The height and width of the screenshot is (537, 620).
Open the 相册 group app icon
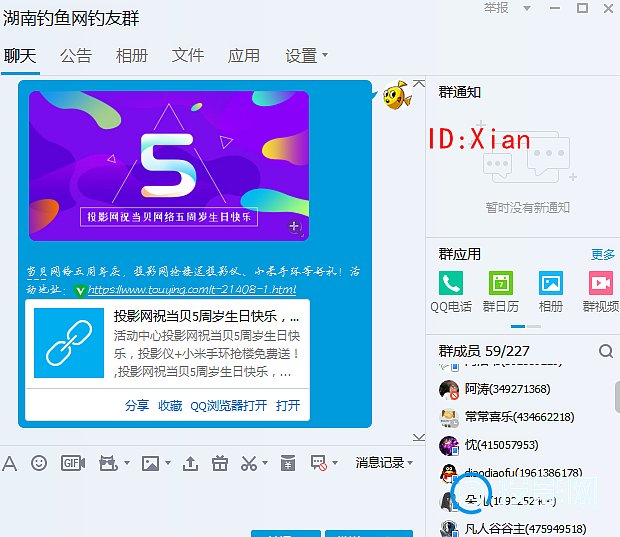coord(551,283)
